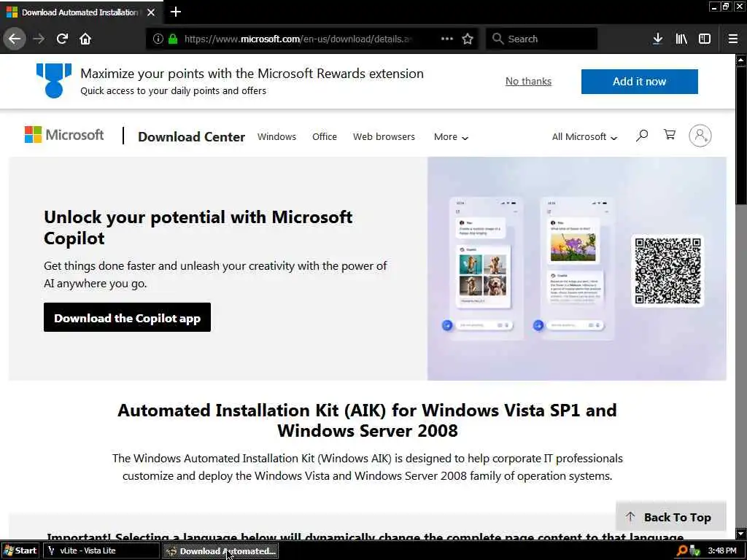
Task: Expand the More dropdown menu
Action: click(x=451, y=136)
